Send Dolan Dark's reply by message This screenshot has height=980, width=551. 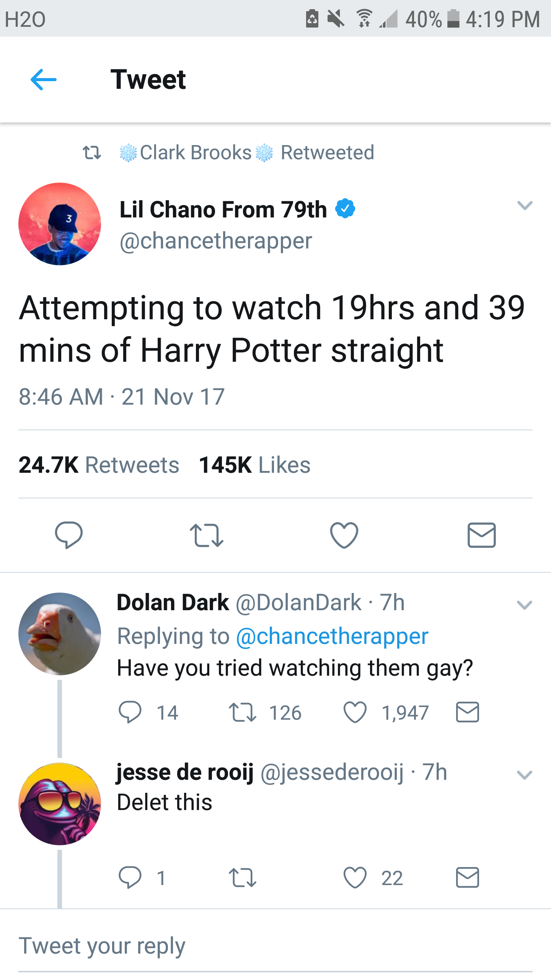[467, 712]
